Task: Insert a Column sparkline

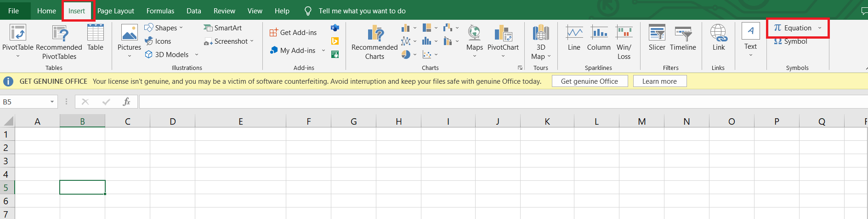Action: [599, 38]
